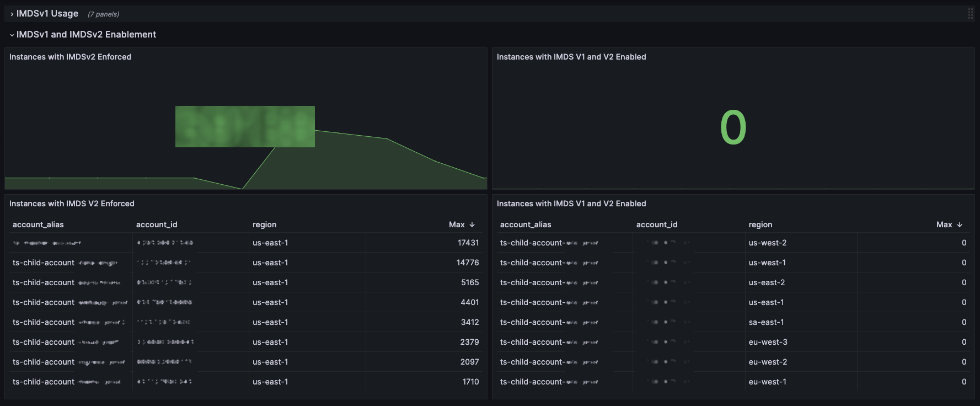Open the V1 and V2 Enabled stat panel title
This screenshot has height=406, width=980.
click(x=571, y=57)
